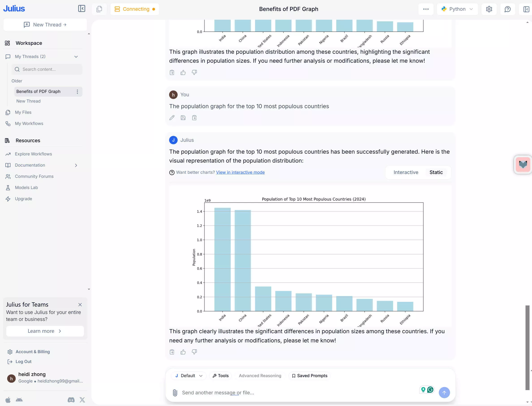Click View in interactive mode link
This screenshot has height=406, width=532.
click(240, 172)
